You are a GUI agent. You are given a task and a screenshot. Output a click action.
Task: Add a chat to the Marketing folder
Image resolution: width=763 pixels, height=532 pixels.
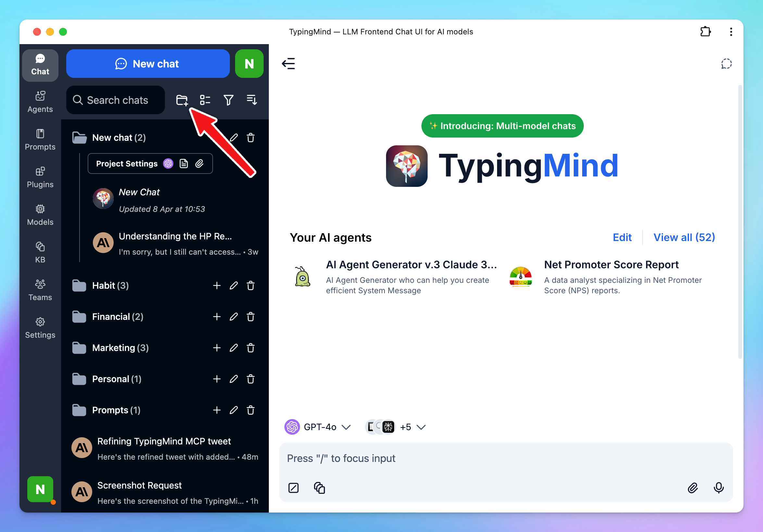217,348
